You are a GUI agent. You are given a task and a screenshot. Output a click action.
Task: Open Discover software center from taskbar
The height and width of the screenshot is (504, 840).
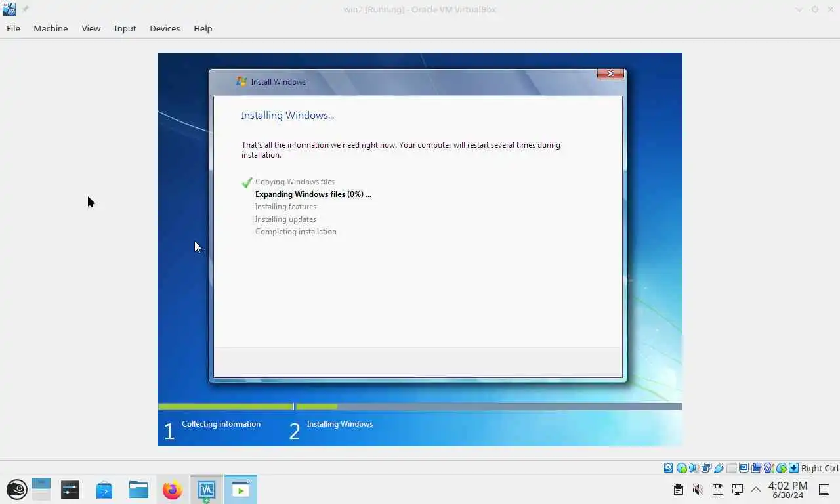[x=104, y=490]
